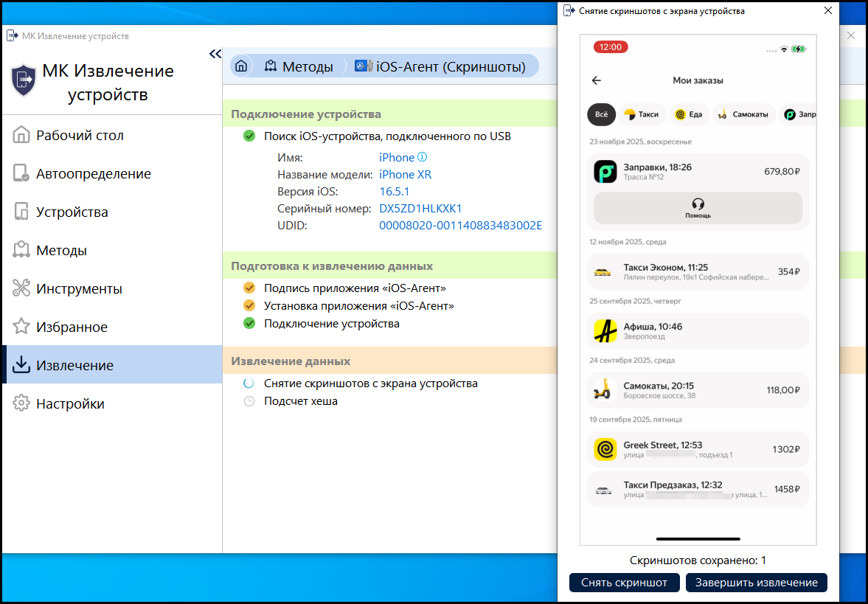The height and width of the screenshot is (604, 868).
Task: Select iOS-Агент (Скриншоты) breadcrumb item
Action: tap(440, 66)
